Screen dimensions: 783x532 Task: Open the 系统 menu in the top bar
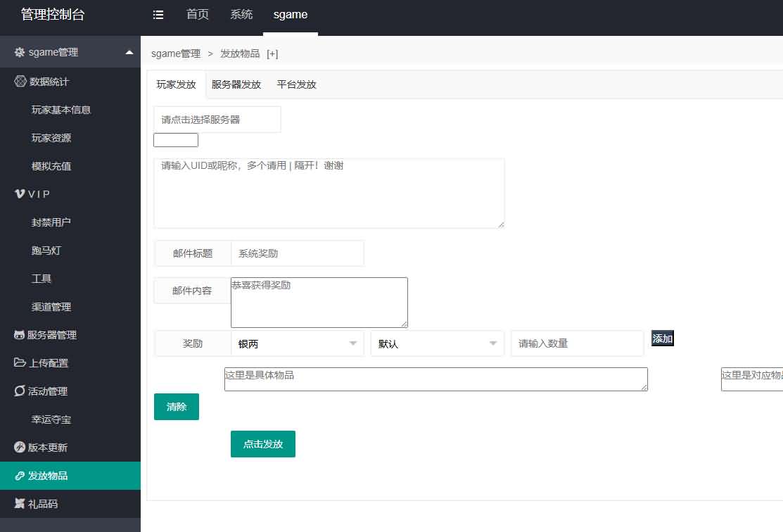click(241, 13)
